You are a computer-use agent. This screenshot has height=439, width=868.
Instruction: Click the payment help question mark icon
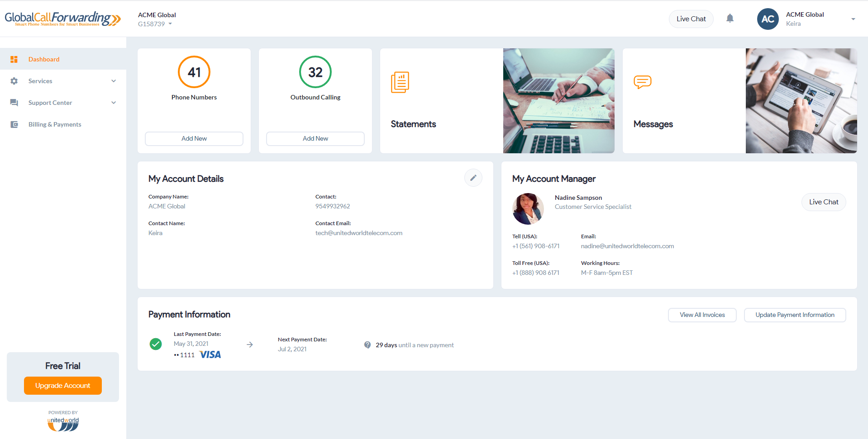point(367,345)
